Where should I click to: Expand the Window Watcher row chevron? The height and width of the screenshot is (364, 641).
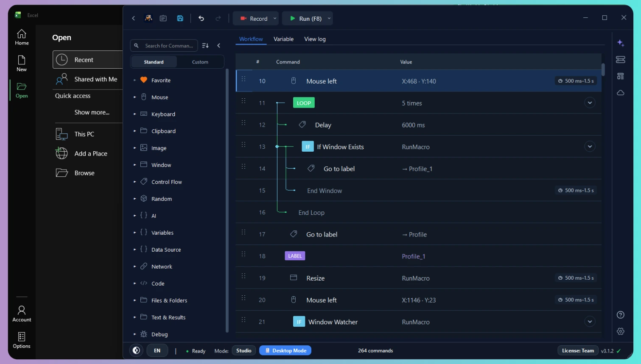point(590,322)
